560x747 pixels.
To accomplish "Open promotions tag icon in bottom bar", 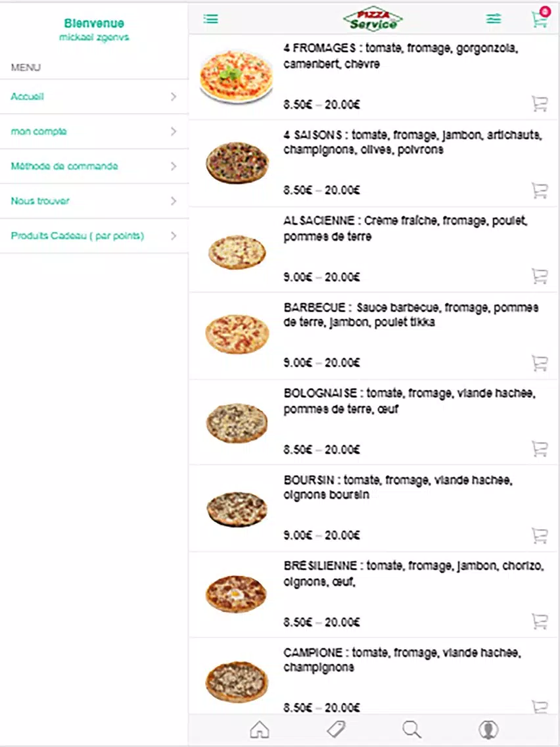I will pos(336,729).
